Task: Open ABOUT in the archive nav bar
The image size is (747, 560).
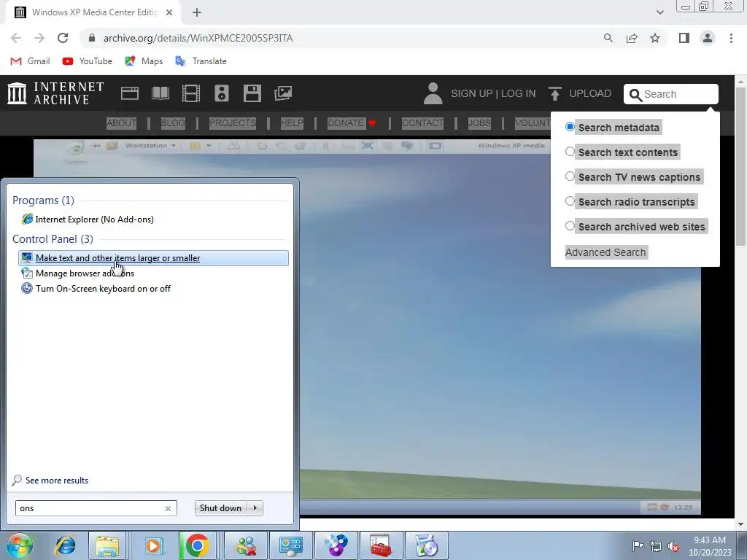Action: 122,122
